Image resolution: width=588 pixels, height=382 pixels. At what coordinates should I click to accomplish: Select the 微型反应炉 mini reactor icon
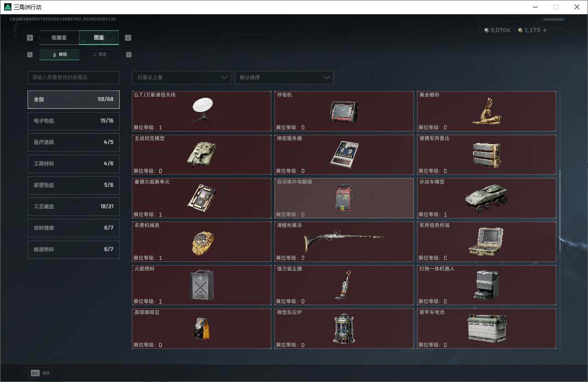tap(344, 328)
